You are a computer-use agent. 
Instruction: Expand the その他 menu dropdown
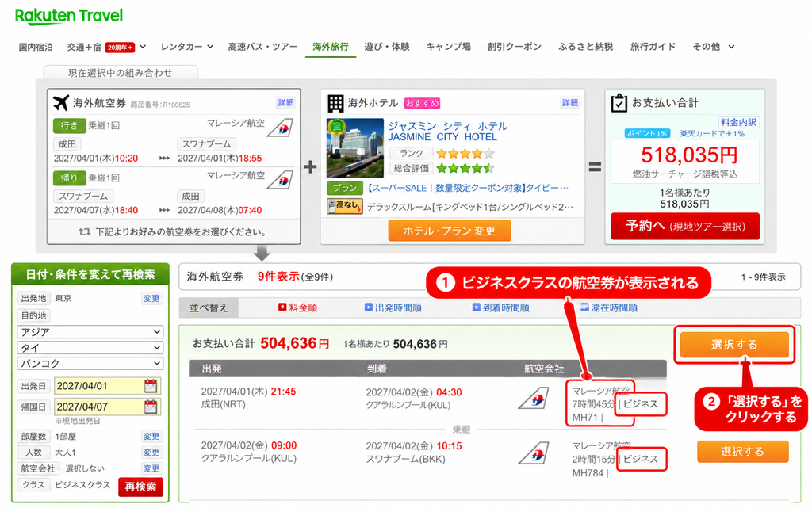[731, 47]
